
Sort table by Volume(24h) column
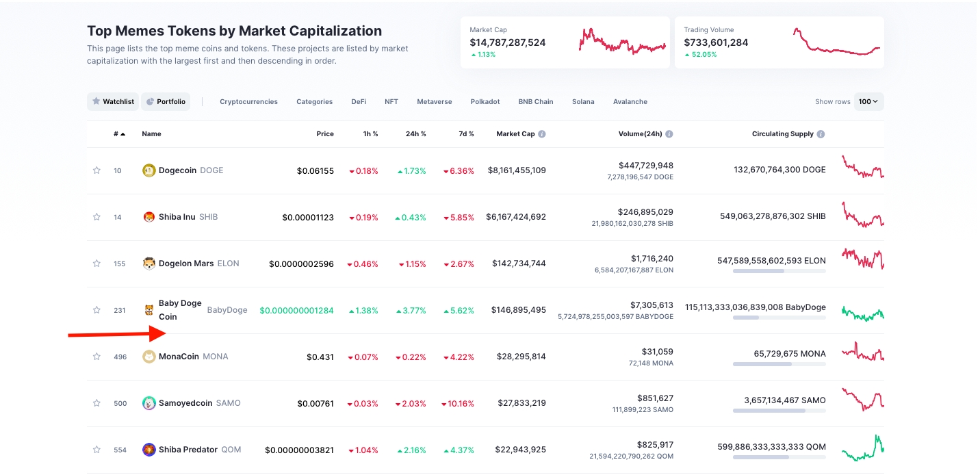(640, 134)
